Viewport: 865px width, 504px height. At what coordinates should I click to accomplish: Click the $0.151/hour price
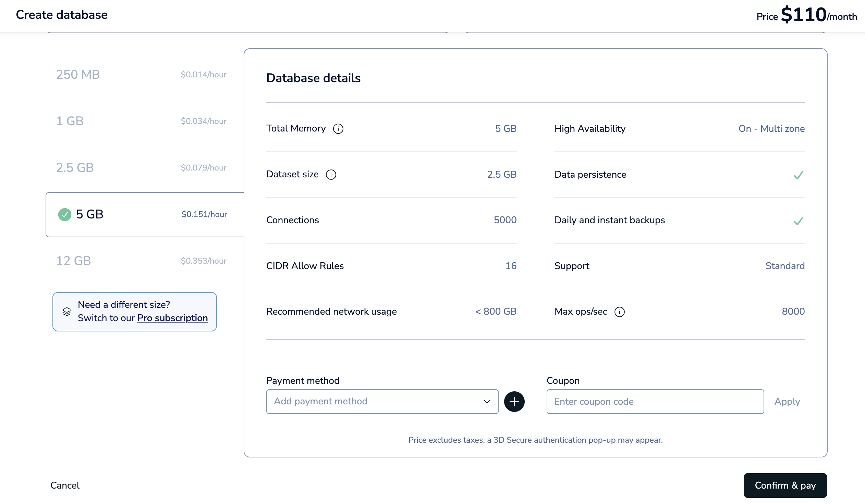204,215
